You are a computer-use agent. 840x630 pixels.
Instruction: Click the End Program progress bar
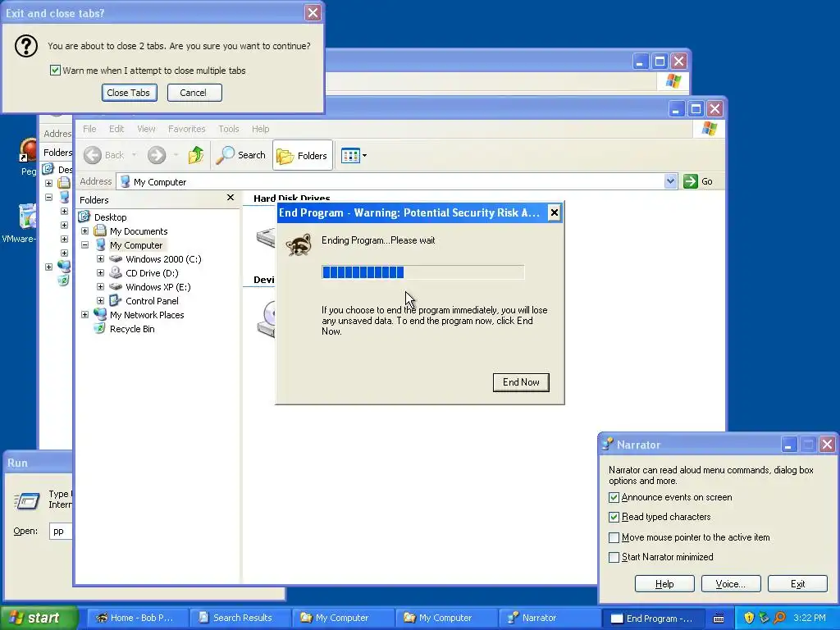coord(422,272)
